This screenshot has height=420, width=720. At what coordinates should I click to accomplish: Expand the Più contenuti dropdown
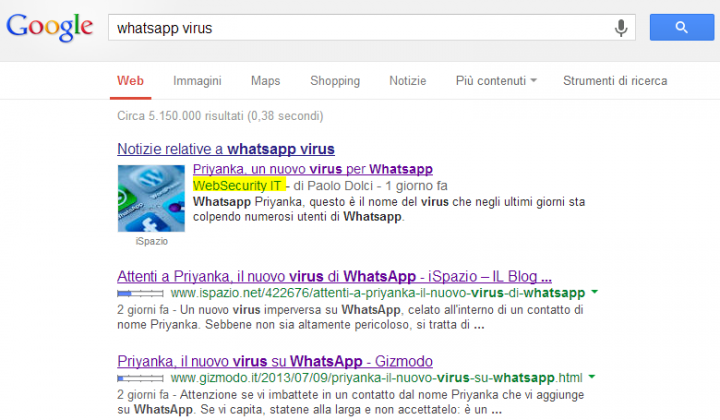[496, 81]
